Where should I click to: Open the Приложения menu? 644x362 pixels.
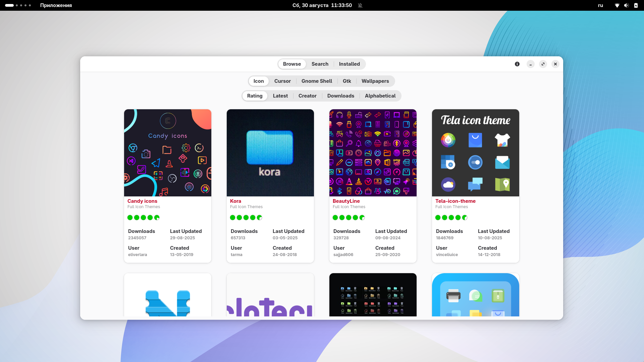pos(56,5)
